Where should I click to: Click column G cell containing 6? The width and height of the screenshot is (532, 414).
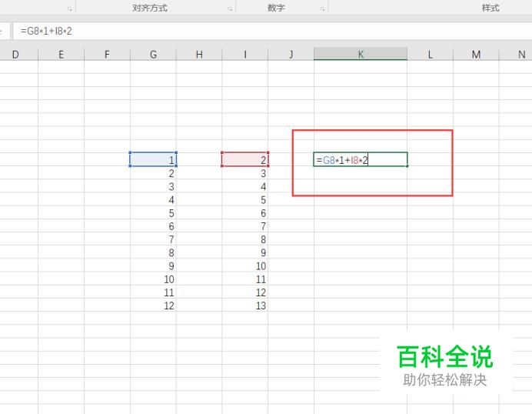153,226
